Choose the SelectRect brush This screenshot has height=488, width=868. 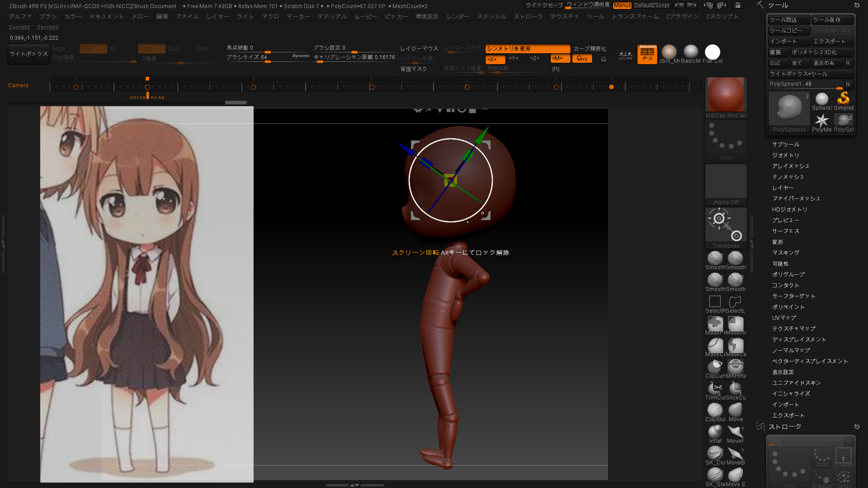tap(715, 302)
